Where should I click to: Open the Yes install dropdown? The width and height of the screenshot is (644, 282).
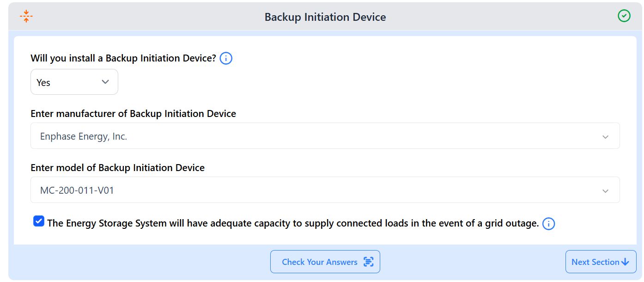coord(74,82)
